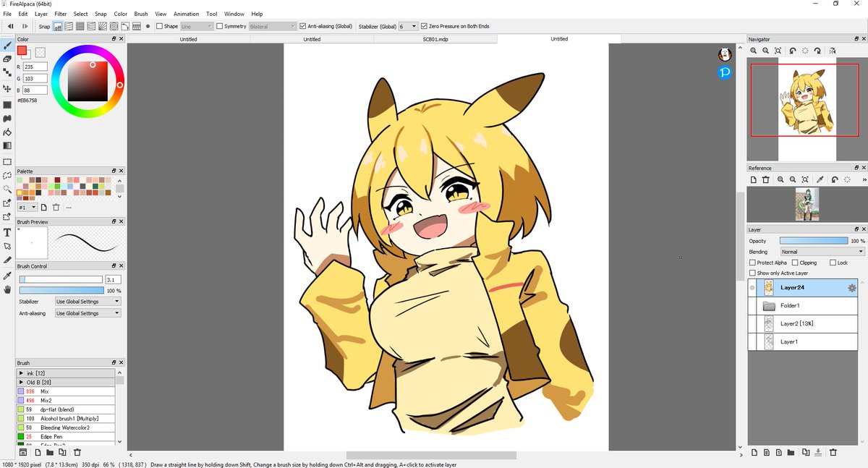Click the Redo arrow

tap(25, 26)
